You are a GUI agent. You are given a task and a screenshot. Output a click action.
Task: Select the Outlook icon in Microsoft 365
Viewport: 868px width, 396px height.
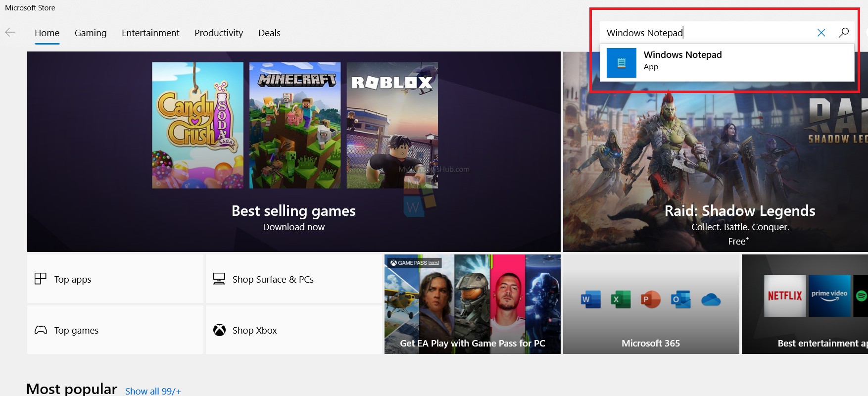tap(681, 299)
